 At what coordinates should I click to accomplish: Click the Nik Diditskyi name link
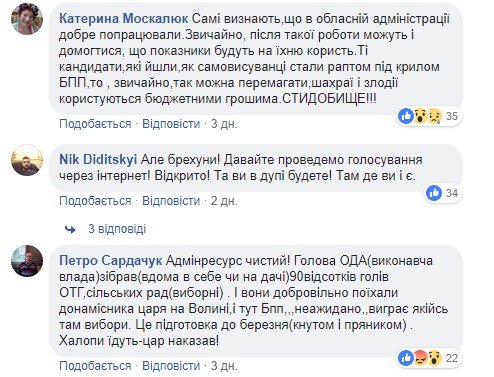98,160
